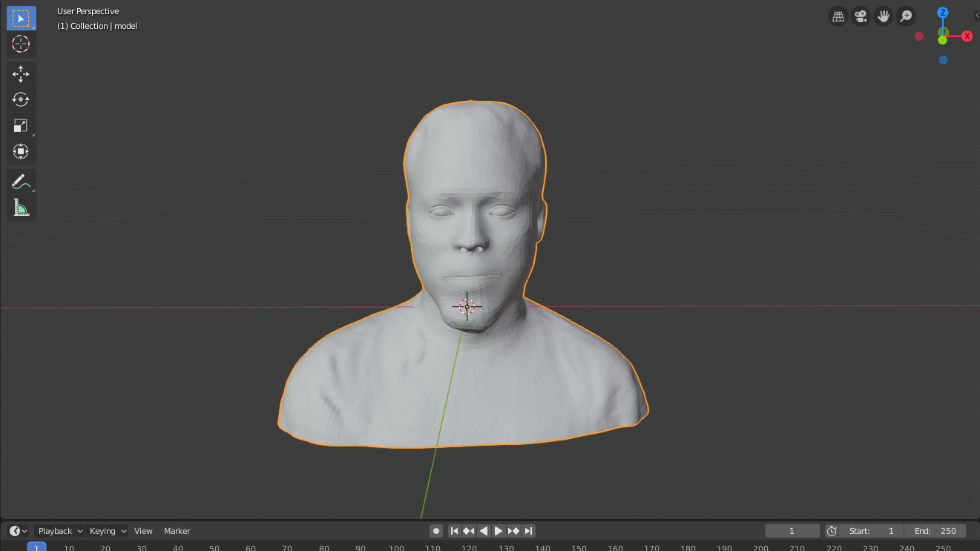This screenshot has height=551, width=980.
Task: Activate the 3D Cursor tool
Action: 21,44
